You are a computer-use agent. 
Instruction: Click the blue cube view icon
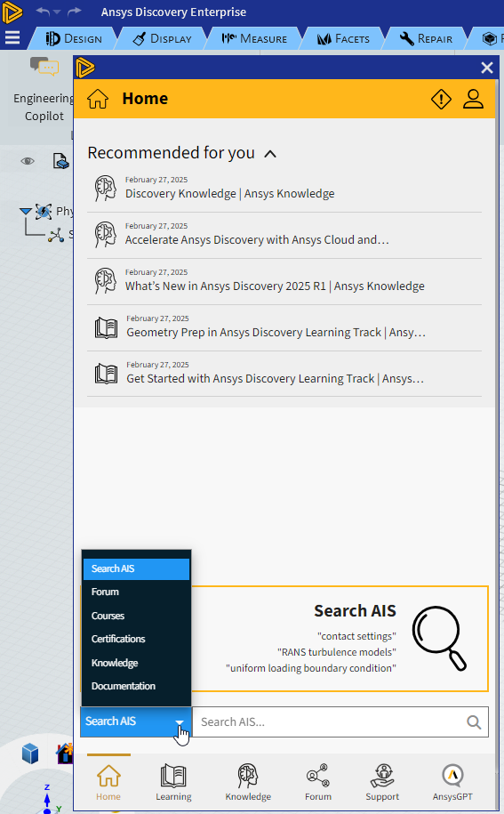pyautogui.click(x=30, y=754)
